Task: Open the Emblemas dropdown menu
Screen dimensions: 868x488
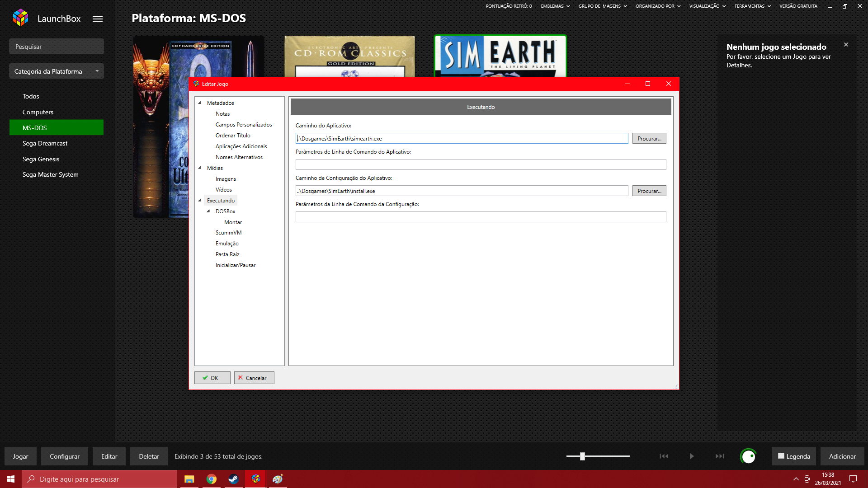Action: point(555,6)
